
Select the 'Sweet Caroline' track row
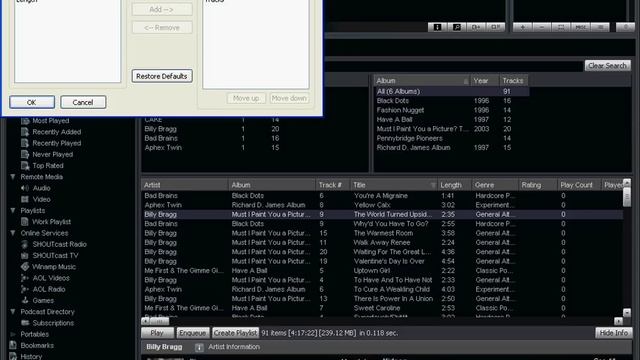(x=382, y=308)
